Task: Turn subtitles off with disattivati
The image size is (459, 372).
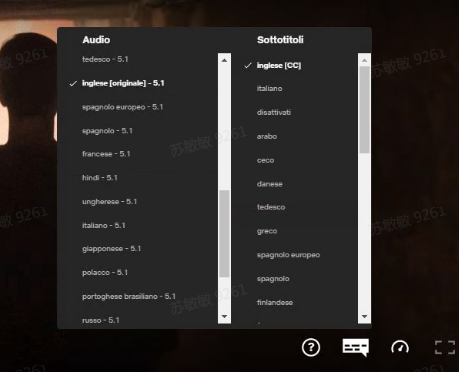Action: 274,112
